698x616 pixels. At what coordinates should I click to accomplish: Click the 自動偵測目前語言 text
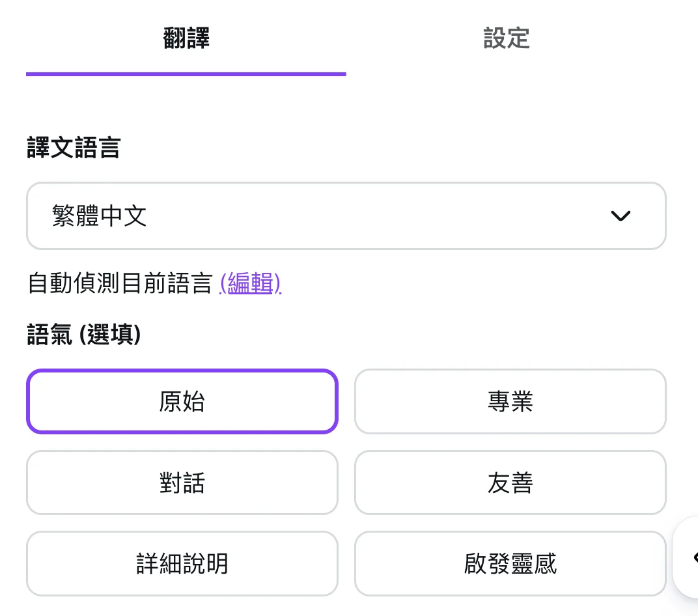120,284
